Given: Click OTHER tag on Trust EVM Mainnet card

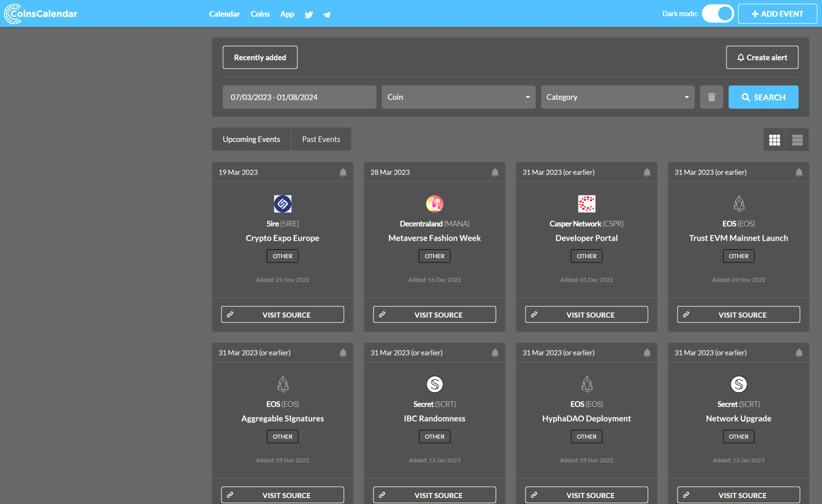Looking at the screenshot, I should point(739,256).
